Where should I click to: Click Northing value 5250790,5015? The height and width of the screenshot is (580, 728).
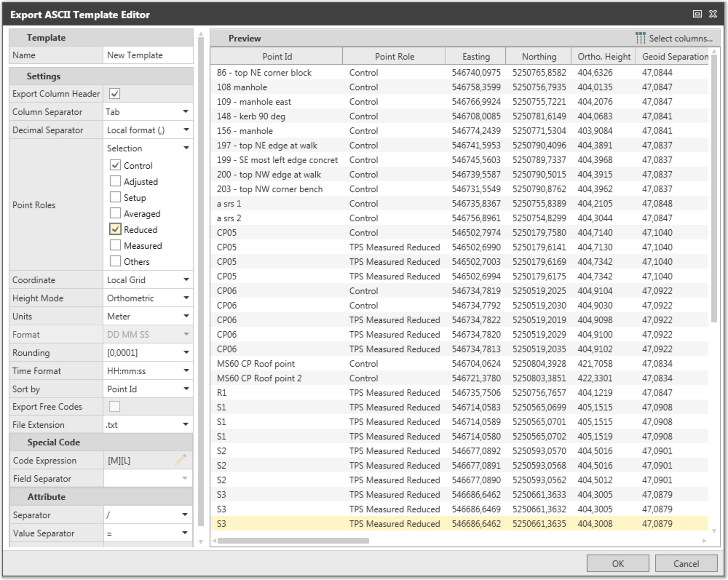coord(539,174)
